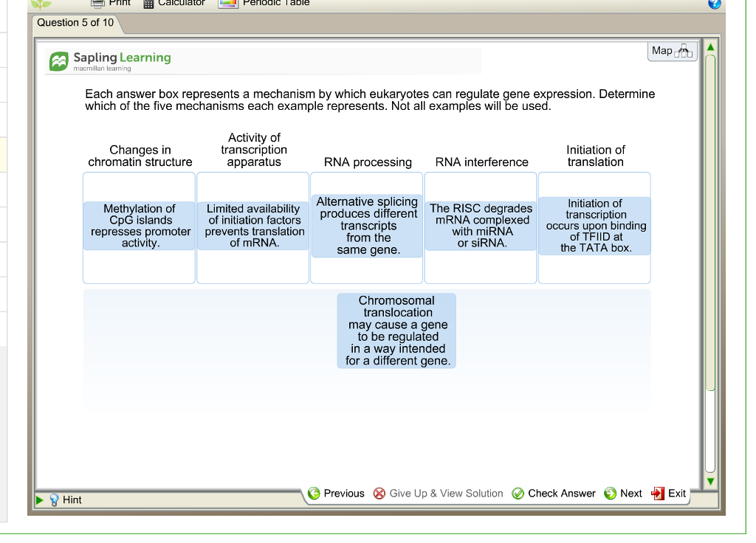Image resolution: width=756 pixels, height=543 pixels.
Task: Select the Methylation of CpG islands tile
Action: [x=140, y=226]
